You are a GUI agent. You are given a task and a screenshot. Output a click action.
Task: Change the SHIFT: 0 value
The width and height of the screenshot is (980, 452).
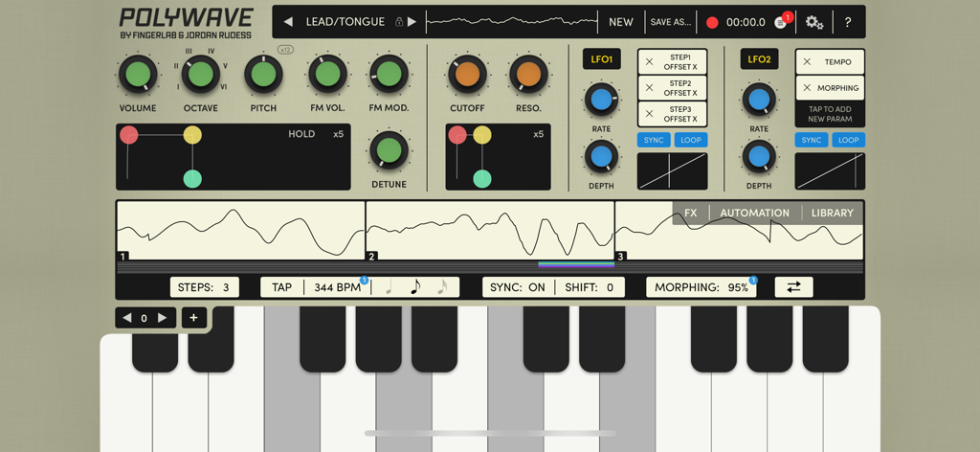(590, 287)
